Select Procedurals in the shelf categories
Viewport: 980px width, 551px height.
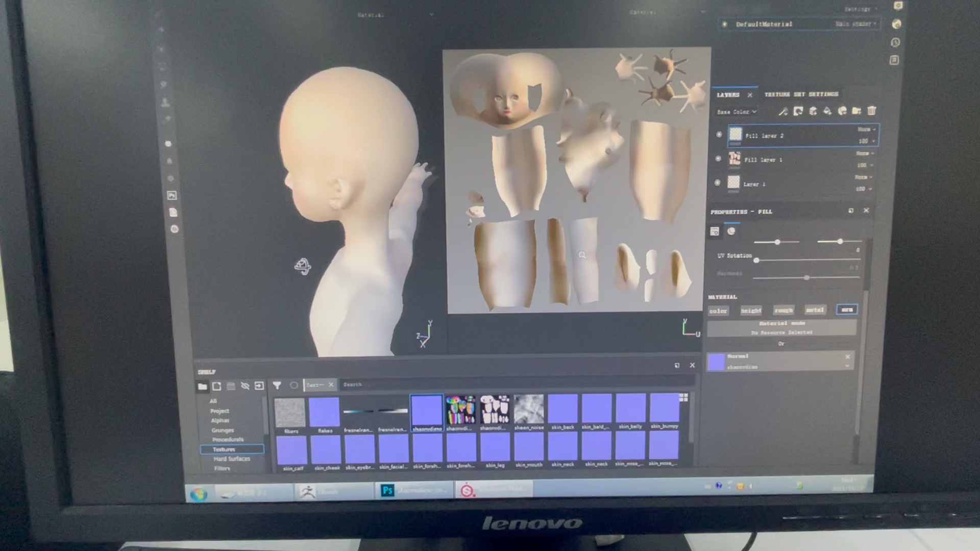pyautogui.click(x=228, y=440)
